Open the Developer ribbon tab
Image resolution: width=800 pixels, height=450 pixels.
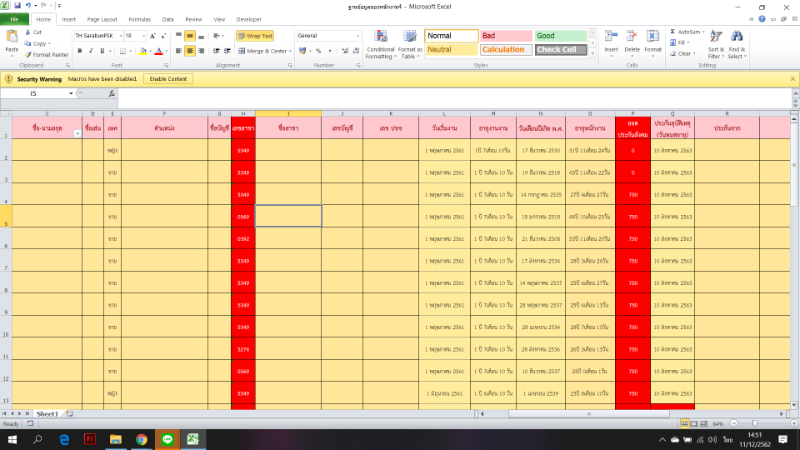[249, 19]
